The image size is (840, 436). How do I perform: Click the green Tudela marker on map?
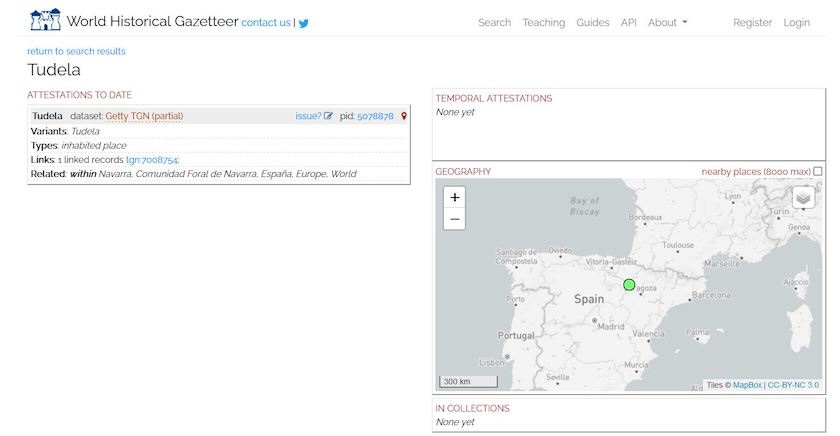click(x=629, y=285)
